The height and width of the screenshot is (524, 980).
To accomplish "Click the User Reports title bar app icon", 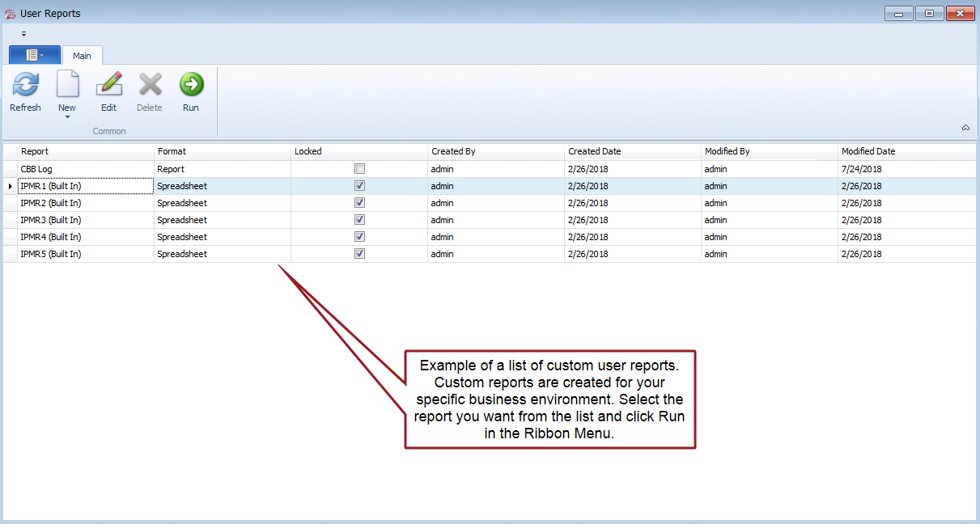I will (x=10, y=14).
